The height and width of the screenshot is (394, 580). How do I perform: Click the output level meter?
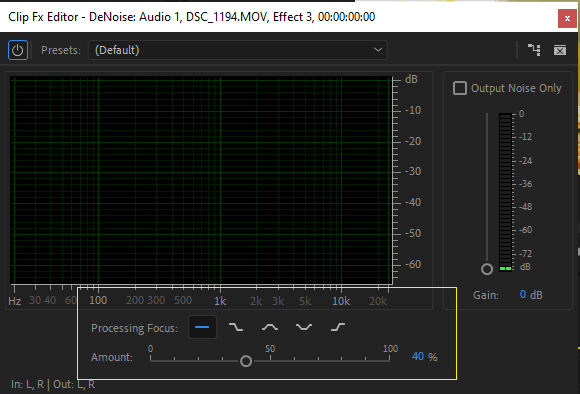[505, 192]
